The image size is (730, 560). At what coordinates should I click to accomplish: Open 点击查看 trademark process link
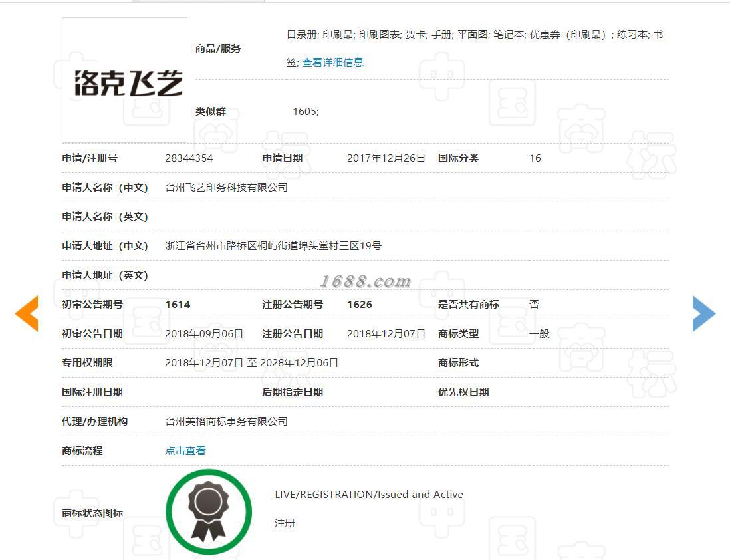point(185,450)
